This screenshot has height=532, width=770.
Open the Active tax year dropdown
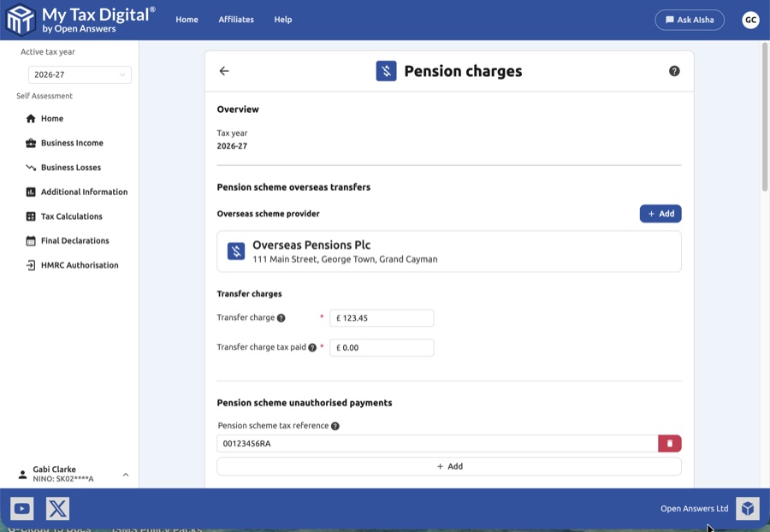pyautogui.click(x=80, y=75)
